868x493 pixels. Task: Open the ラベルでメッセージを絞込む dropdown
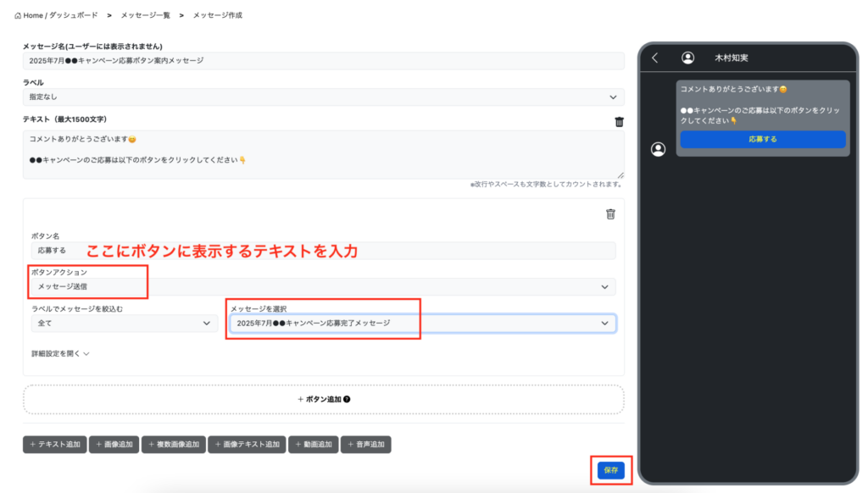[x=124, y=323]
